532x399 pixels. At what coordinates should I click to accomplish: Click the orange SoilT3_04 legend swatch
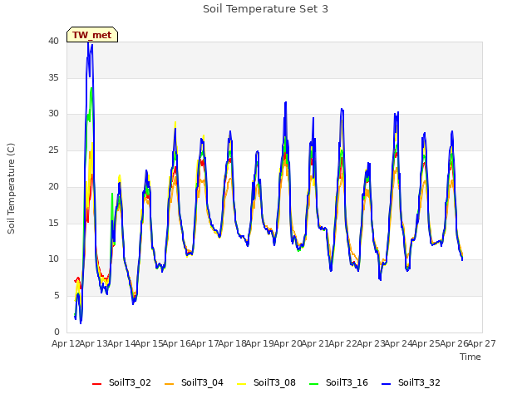pyautogui.click(x=169, y=384)
